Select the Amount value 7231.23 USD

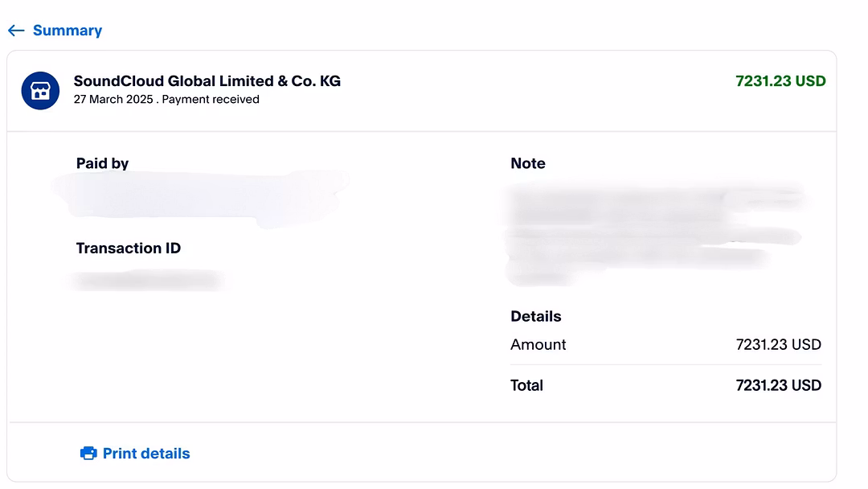778,344
